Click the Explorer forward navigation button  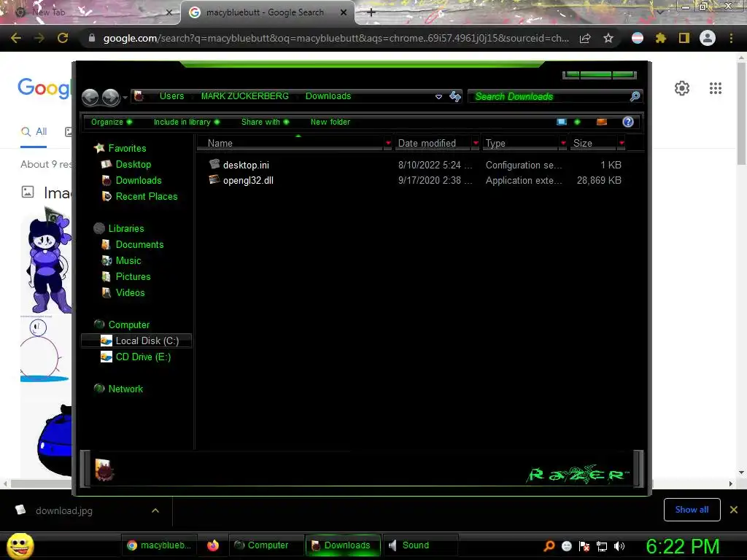(111, 97)
